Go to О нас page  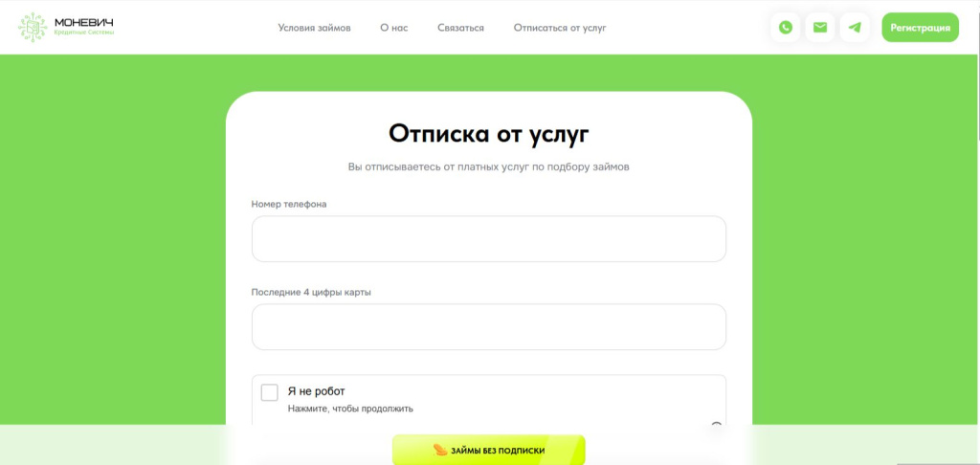(393, 28)
